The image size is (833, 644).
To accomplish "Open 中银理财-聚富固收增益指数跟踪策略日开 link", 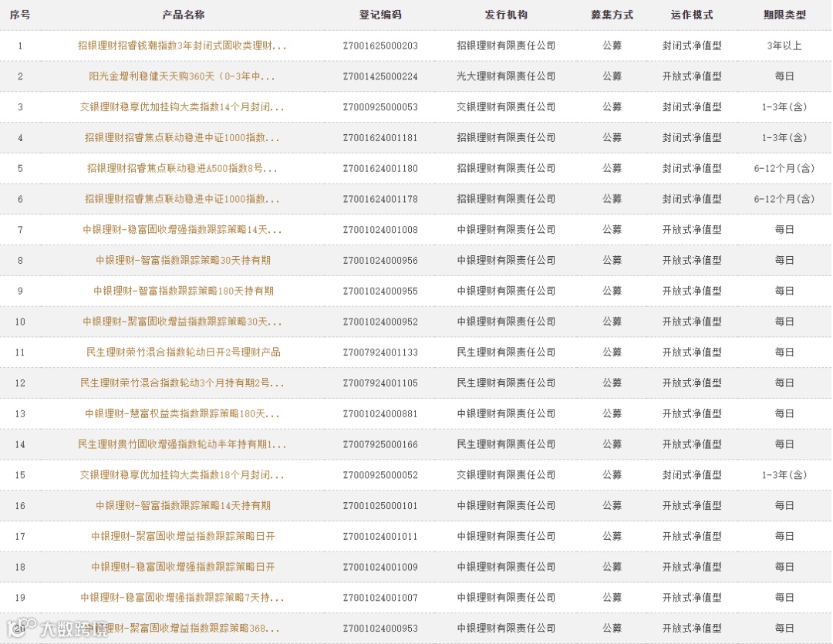I will pos(184,536).
